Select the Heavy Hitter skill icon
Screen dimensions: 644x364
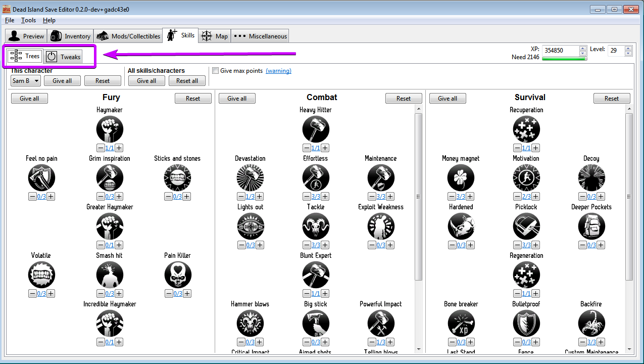coord(316,129)
